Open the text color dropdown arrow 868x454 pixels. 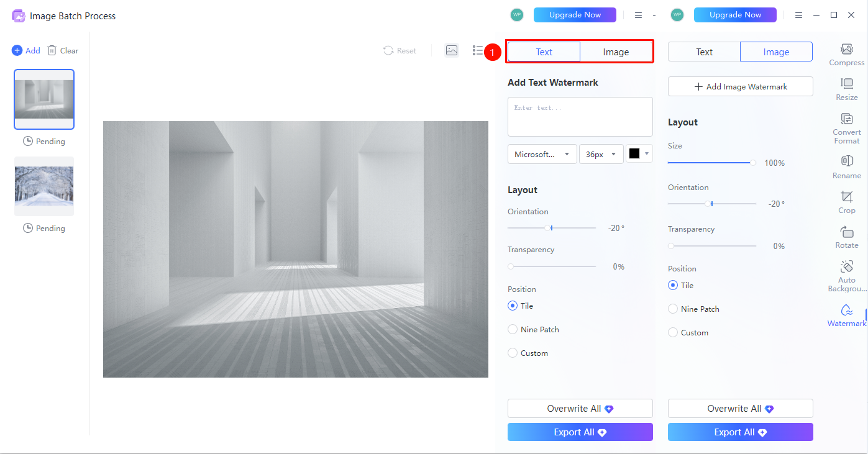coord(648,153)
